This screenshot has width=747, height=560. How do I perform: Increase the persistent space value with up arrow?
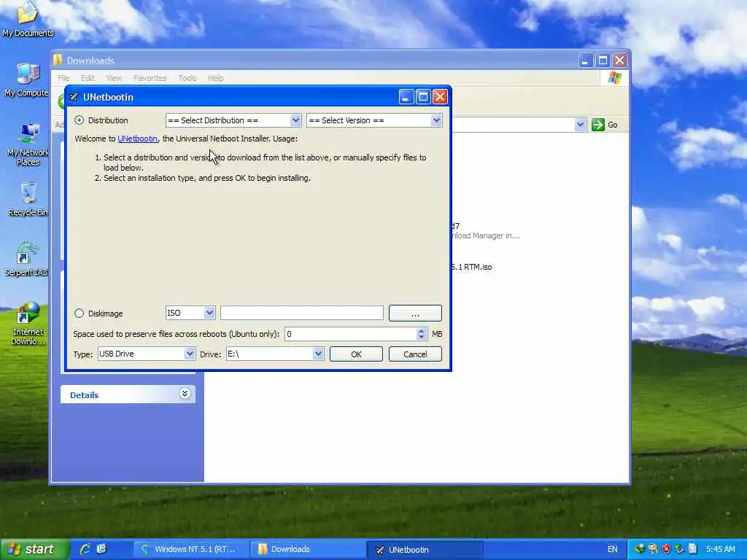click(x=421, y=330)
